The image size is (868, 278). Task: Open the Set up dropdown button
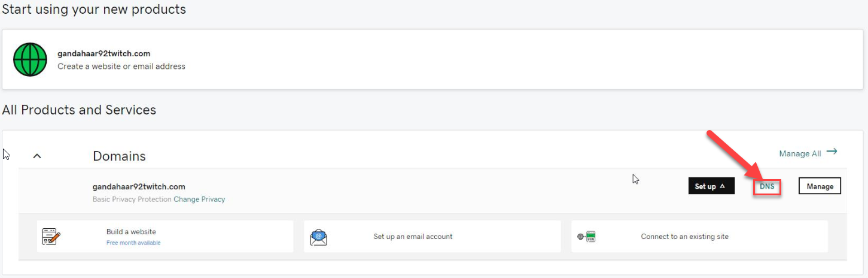711,186
